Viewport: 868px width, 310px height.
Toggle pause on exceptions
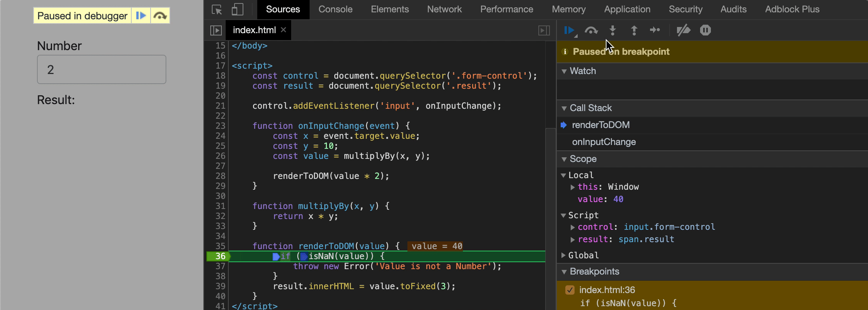(x=705, y=30)
